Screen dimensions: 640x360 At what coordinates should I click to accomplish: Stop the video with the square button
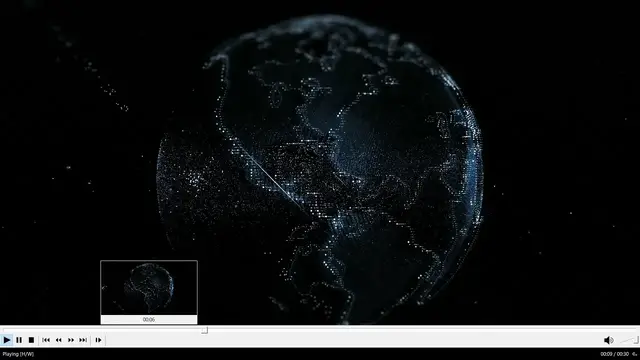(31, 340)
